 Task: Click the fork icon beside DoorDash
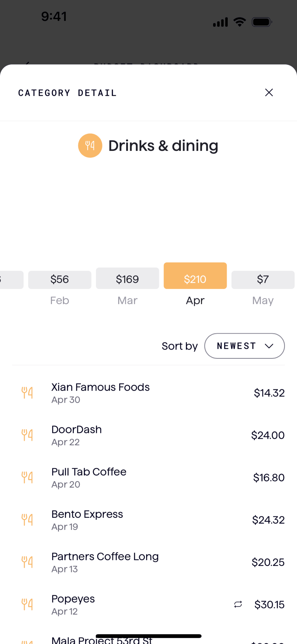27,435
